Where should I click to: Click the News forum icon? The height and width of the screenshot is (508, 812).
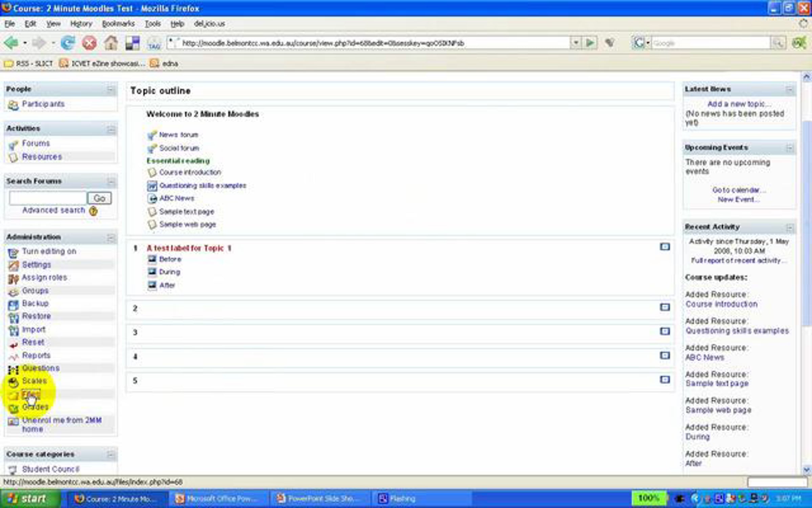[x=152, y=135]
